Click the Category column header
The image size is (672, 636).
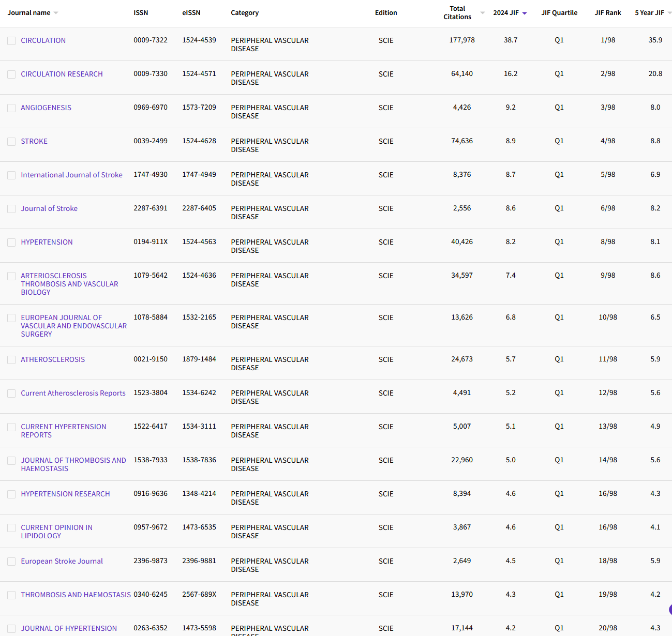(245, 13)
